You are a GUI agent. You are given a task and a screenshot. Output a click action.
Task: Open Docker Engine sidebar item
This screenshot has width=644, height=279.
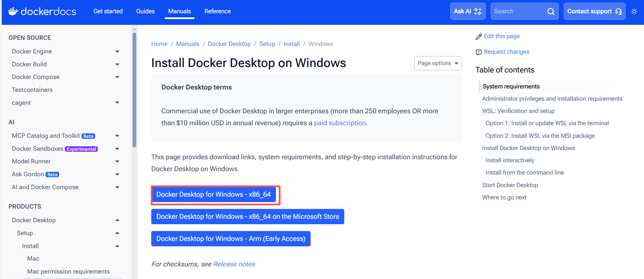[x=32, y=51]
